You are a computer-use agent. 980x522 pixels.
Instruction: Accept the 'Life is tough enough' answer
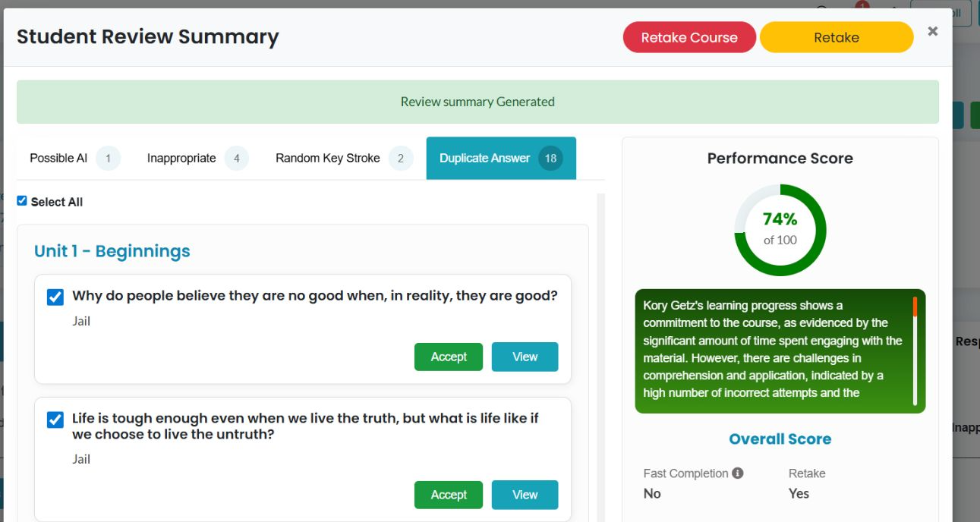(449, 495)
